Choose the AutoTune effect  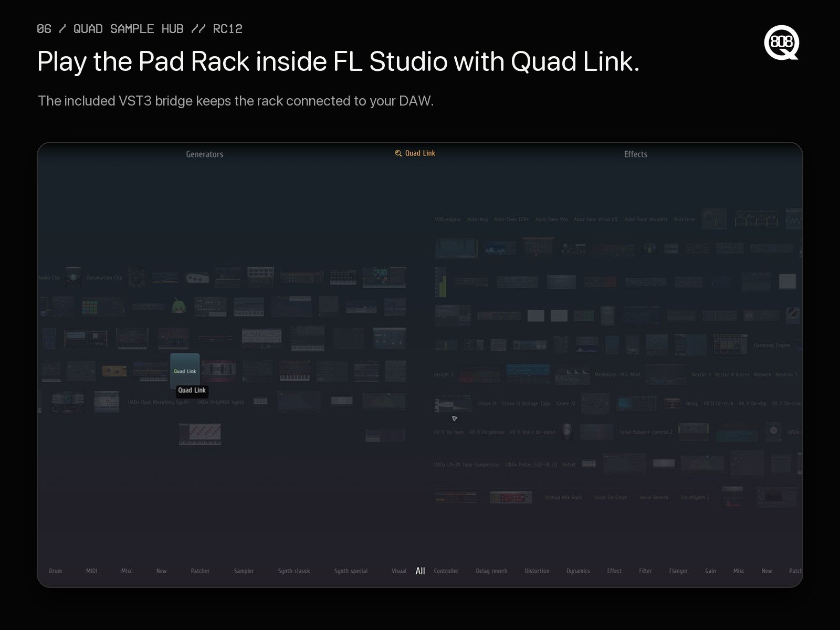point(684,219)
